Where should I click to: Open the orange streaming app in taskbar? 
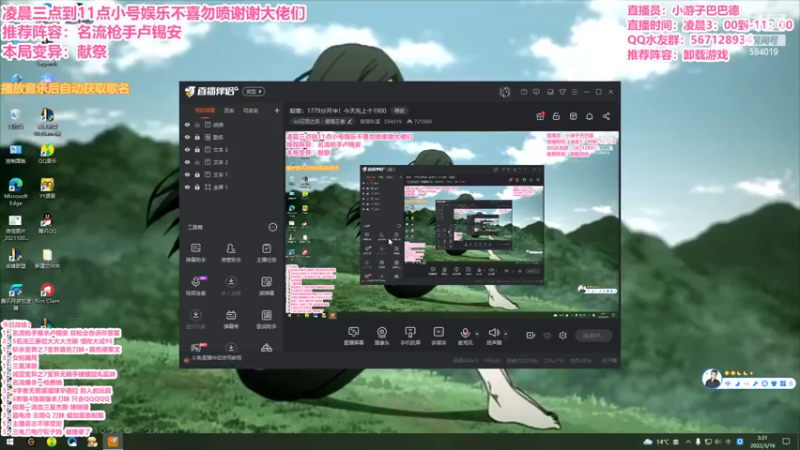(x=113, y=442)
